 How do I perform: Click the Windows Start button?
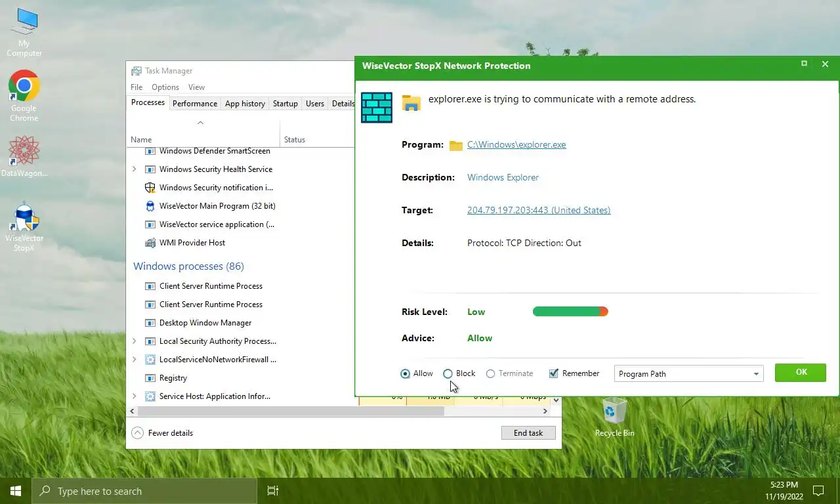click(16, 491)
